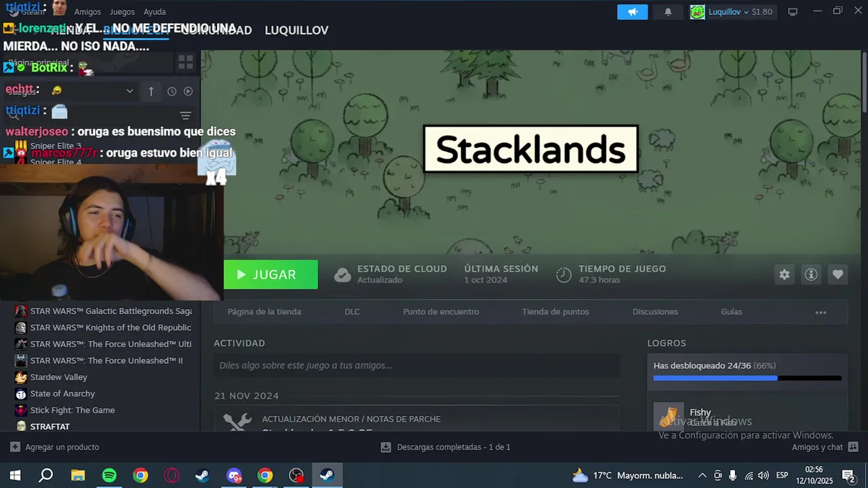Click the sort ascending arrow in library sidebar

pyautogui.click(x=151, y=91)
